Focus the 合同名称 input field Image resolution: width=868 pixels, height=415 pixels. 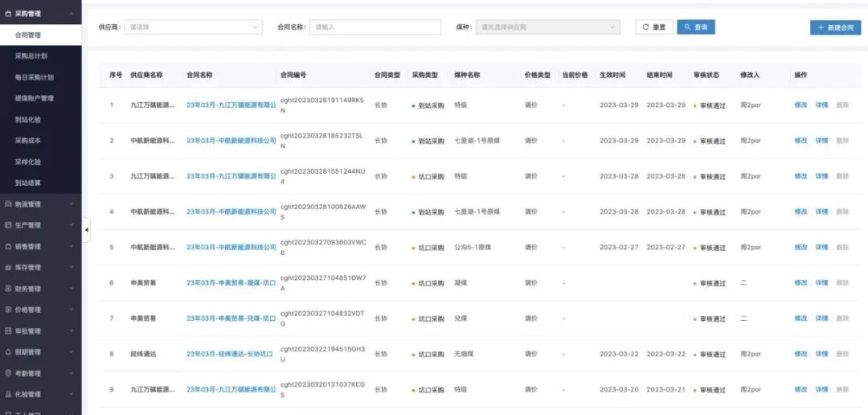click(x=375, y=27)
